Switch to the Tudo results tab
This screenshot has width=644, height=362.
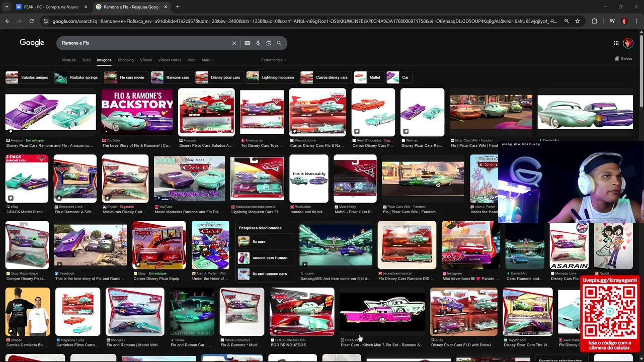pos(87,60)
